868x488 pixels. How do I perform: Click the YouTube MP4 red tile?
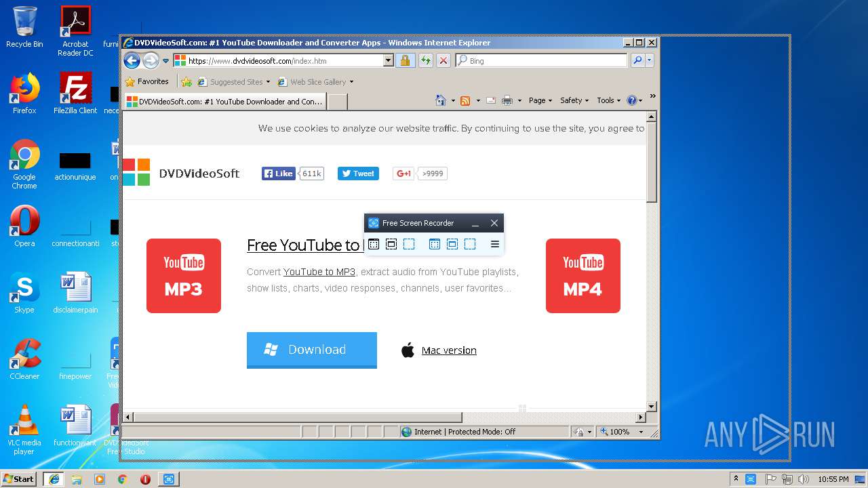pos(583,276)
